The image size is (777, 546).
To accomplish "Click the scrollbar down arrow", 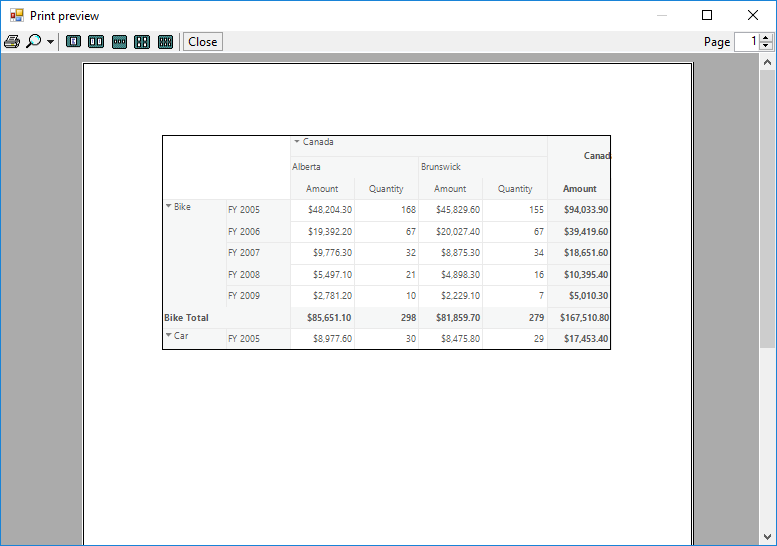I will tap(768, 537).
